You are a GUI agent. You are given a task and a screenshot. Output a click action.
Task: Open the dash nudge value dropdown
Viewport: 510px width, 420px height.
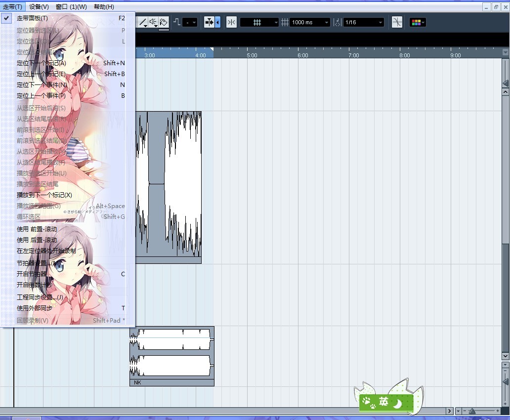click(190, 22)
